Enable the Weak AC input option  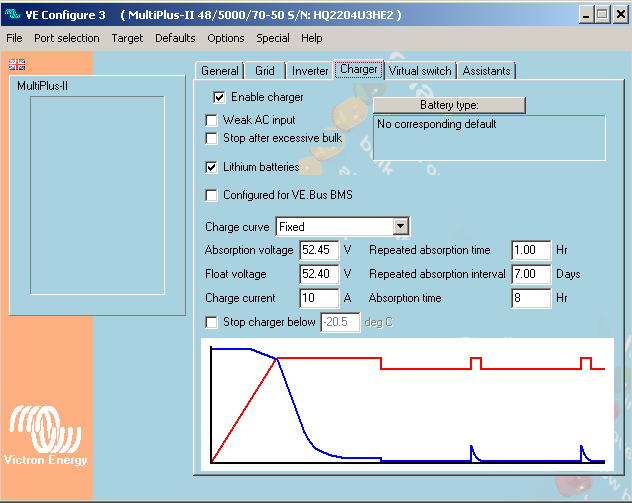[211, 120]
